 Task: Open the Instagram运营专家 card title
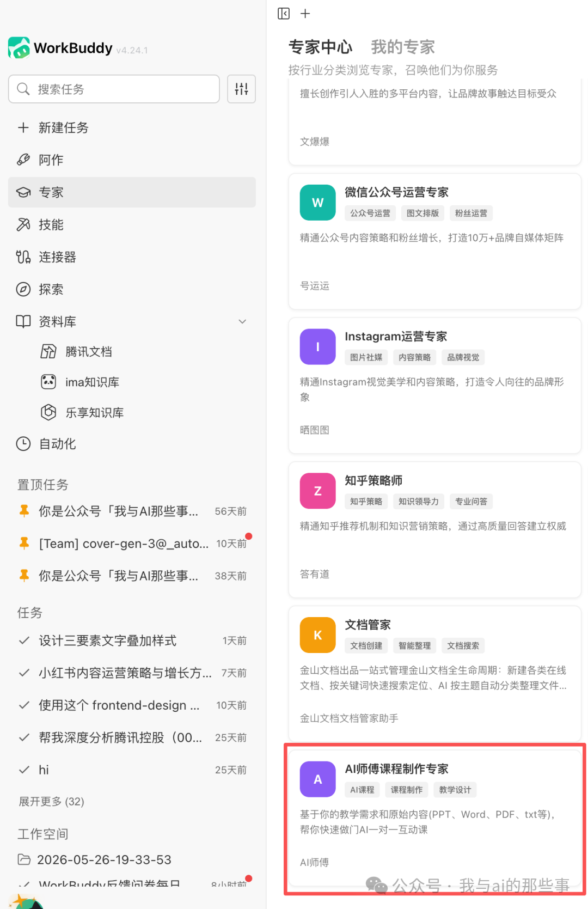click(396, 337)
